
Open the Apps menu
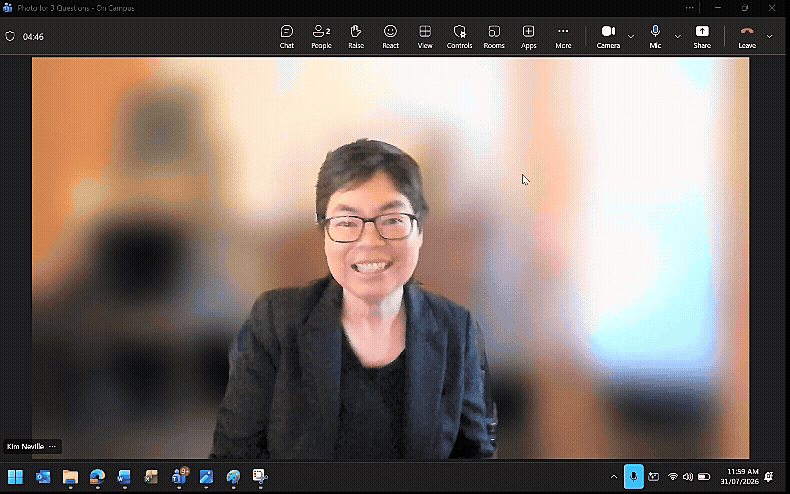coord(529,37)
